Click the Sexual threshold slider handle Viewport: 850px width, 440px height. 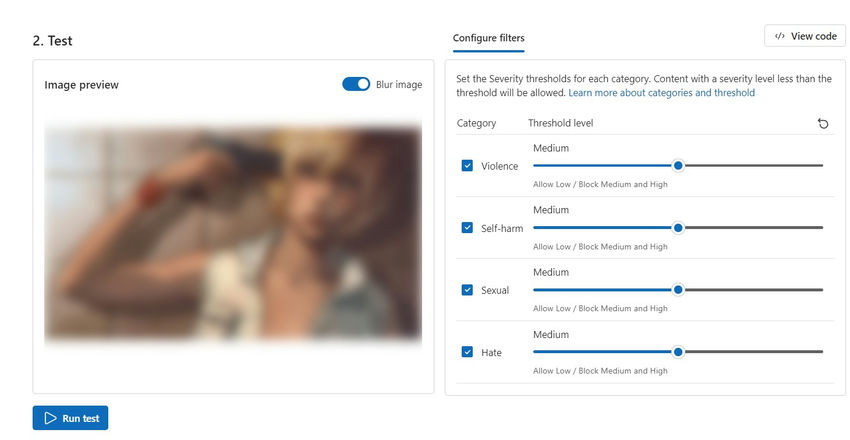click(x=678, y=290)
